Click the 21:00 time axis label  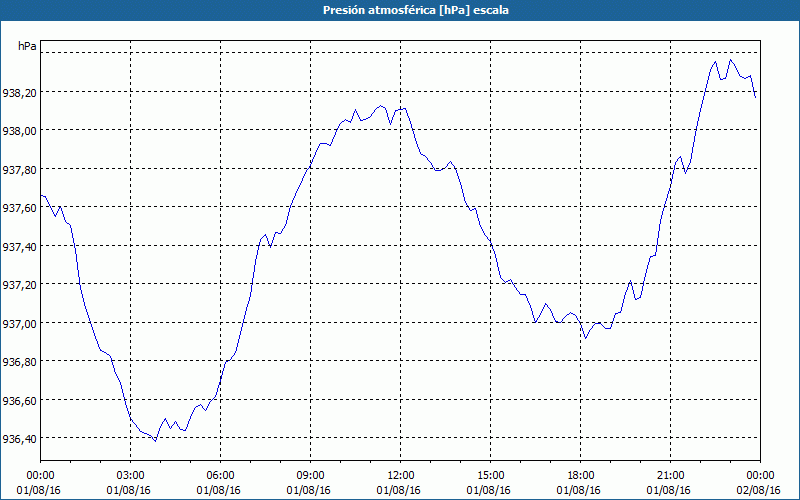pos(670,476)
